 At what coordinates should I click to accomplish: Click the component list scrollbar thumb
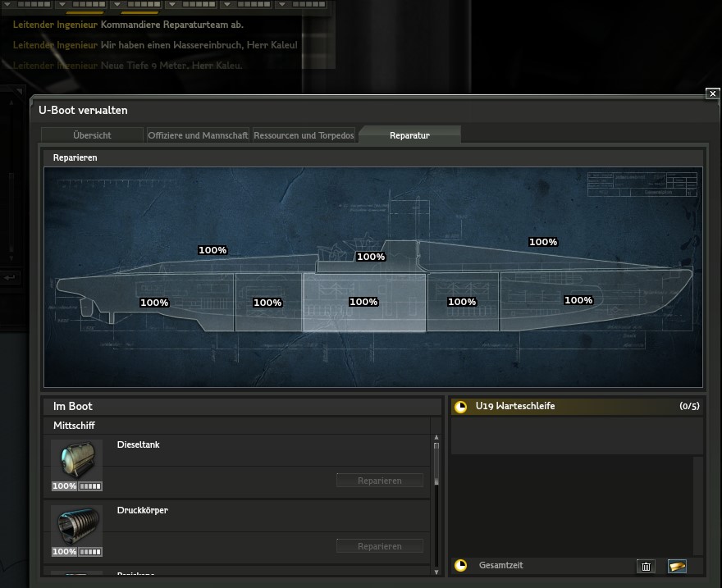tap(436, 464)
